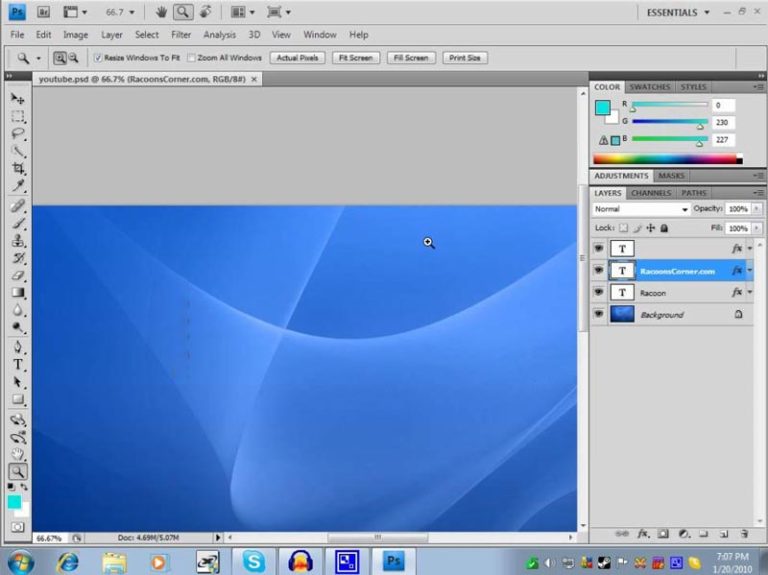The width and height of the screenshot is (768, 575).
Task: Expand effects on RacoonsCorner.com layer
Action: click(x=750, y=270)
